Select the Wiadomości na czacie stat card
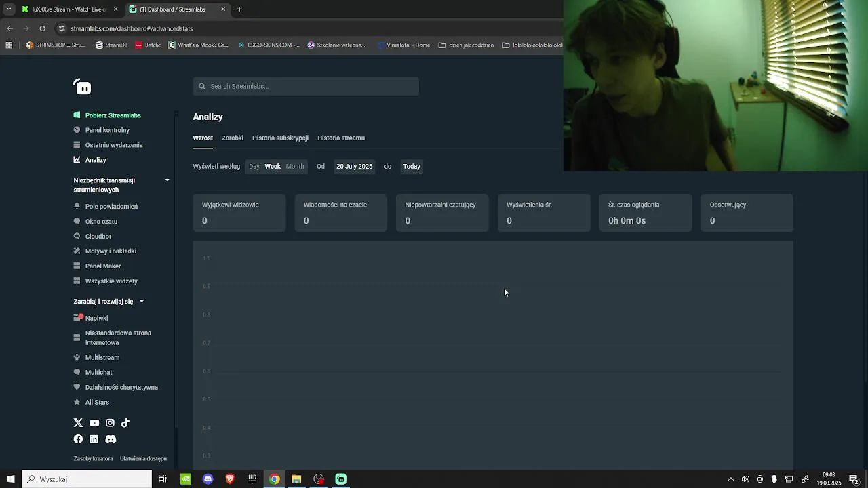Screen dimensions: 868x488 (340, 213)
